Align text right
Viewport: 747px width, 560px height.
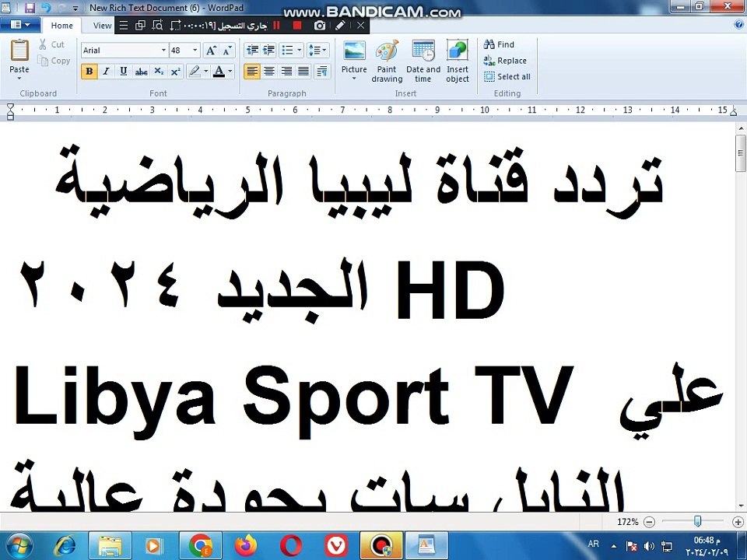tap(286, 72)
